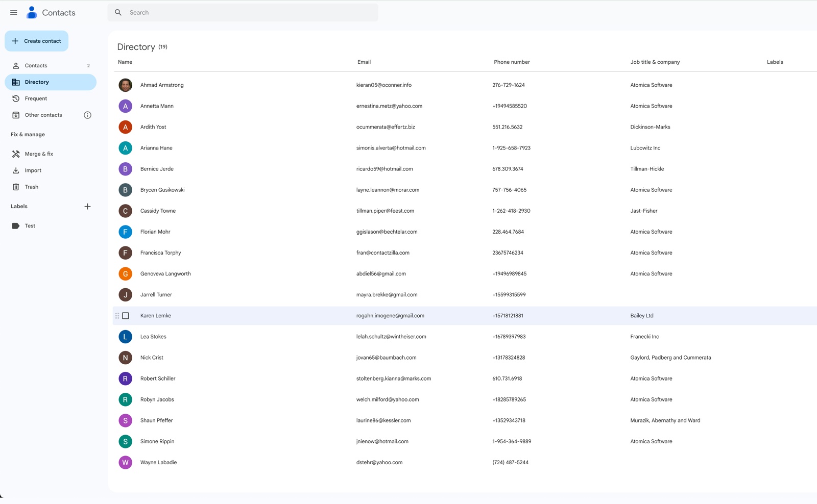The height and width of the screenshot is (504, 817).
Task: Open the main hamburger menu
Action: tap(14, 13)
